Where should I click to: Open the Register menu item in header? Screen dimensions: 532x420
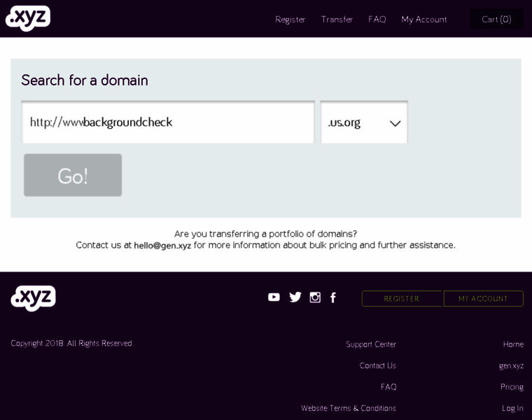pos(290,20)
